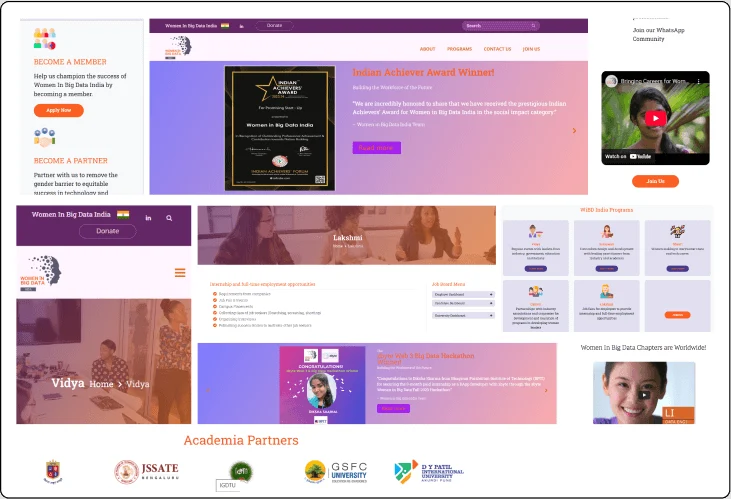
Task: Advance Hackathon slider with the right arrow
Action: click(x=546, y=390)
